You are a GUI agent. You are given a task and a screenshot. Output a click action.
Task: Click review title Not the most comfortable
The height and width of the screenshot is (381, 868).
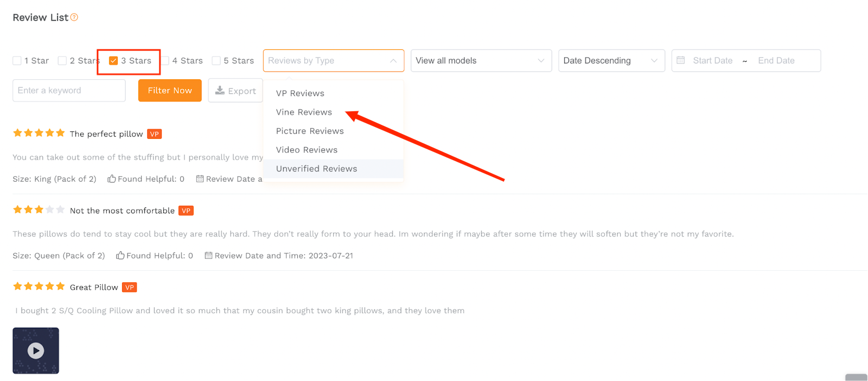[x=122, y=211]
